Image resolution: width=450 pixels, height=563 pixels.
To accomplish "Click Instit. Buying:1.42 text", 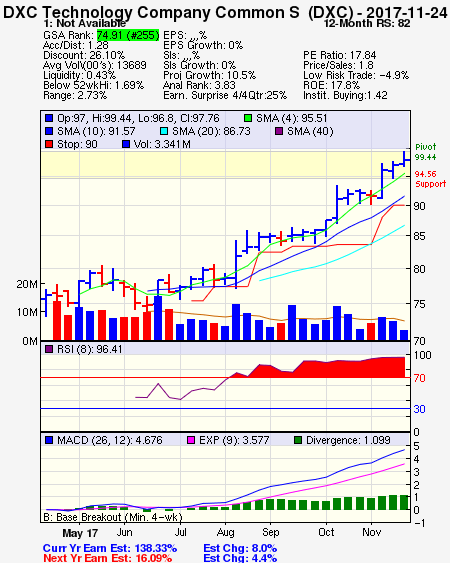I will [x=345, y=96].
